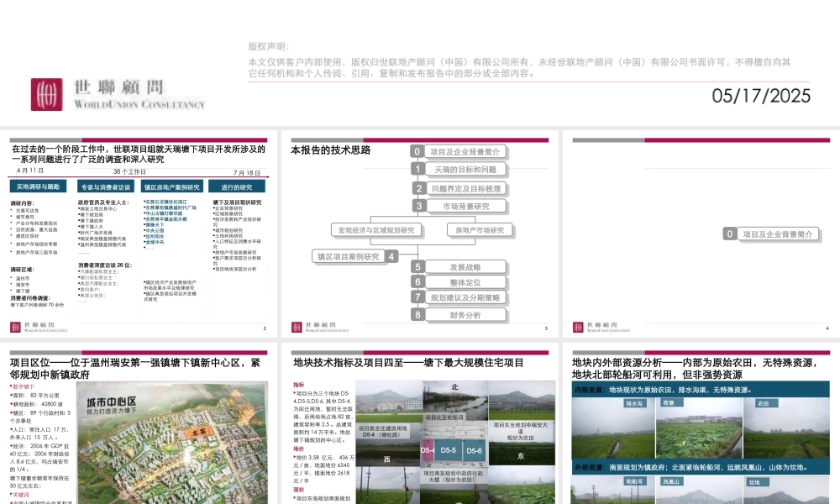Click the 专家与消费者访谈 header box
This screenshot has height=504, width=840.
pyautogui.click(x=106, y=187)
